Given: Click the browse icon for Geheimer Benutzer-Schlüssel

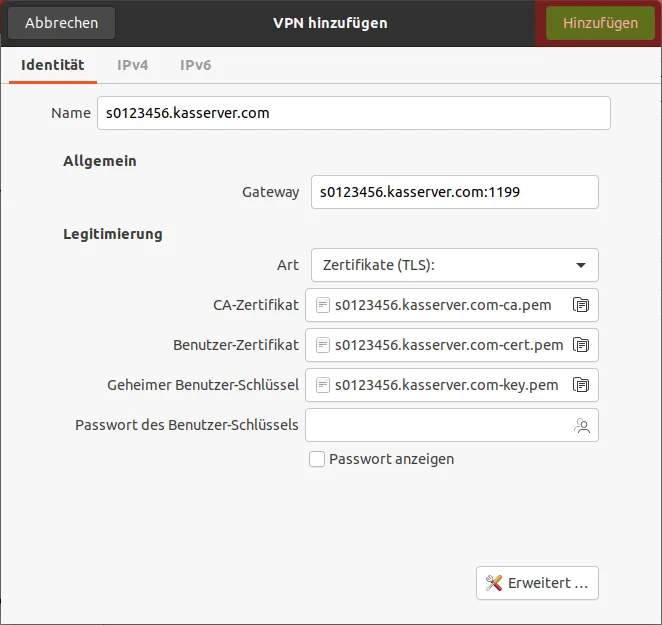Looking at the screenshot, I should (x=581, y=385).
